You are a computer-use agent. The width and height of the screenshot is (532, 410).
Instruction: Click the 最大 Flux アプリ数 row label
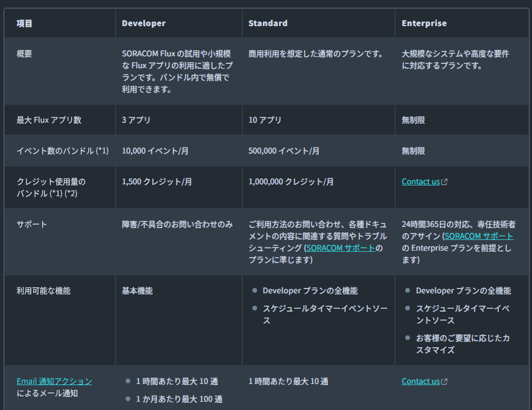pos(49,120)
